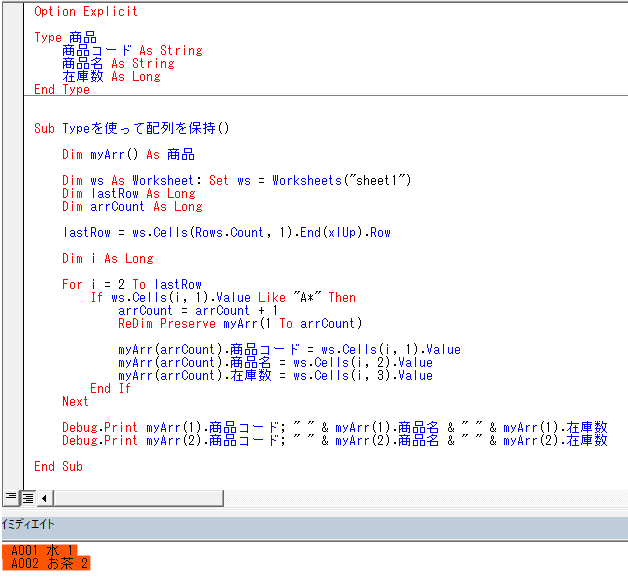Screen dimensions: 628x583
Task: Click the For i = 2 To lastRow line
Action: [132, 284]
